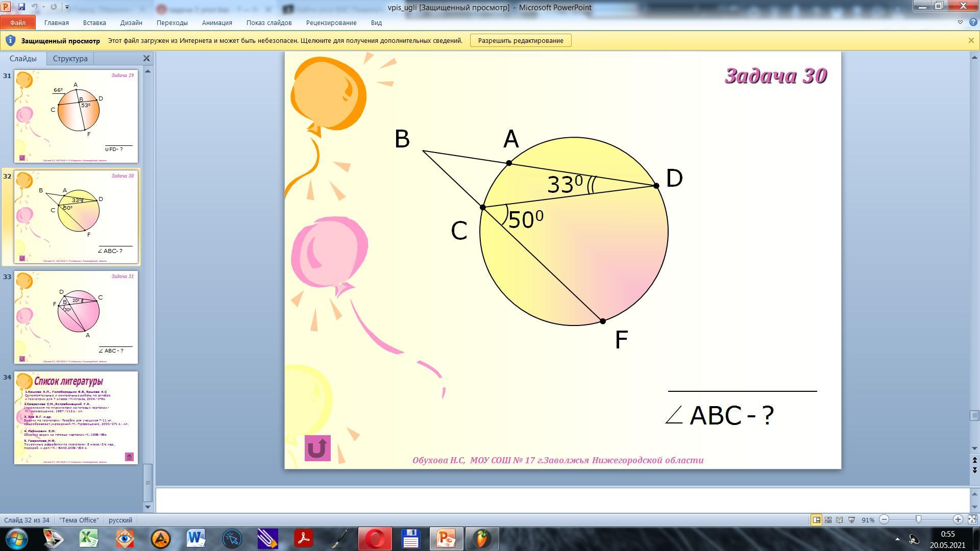Open Customize Quick Access Toolbar dropdown
Viewport: 980px width, 551px height.
[x=67, y=7]
